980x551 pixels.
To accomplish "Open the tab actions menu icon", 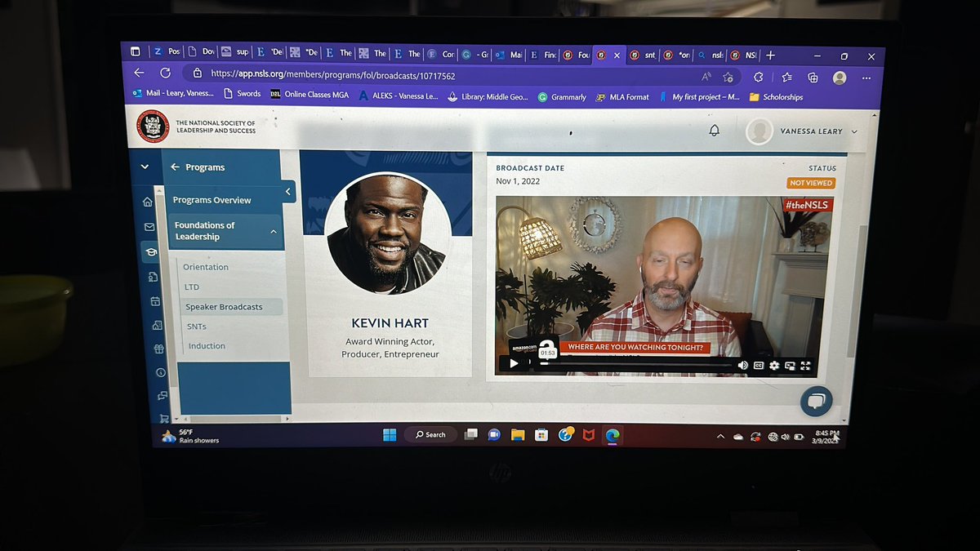I will click(135, 51).
